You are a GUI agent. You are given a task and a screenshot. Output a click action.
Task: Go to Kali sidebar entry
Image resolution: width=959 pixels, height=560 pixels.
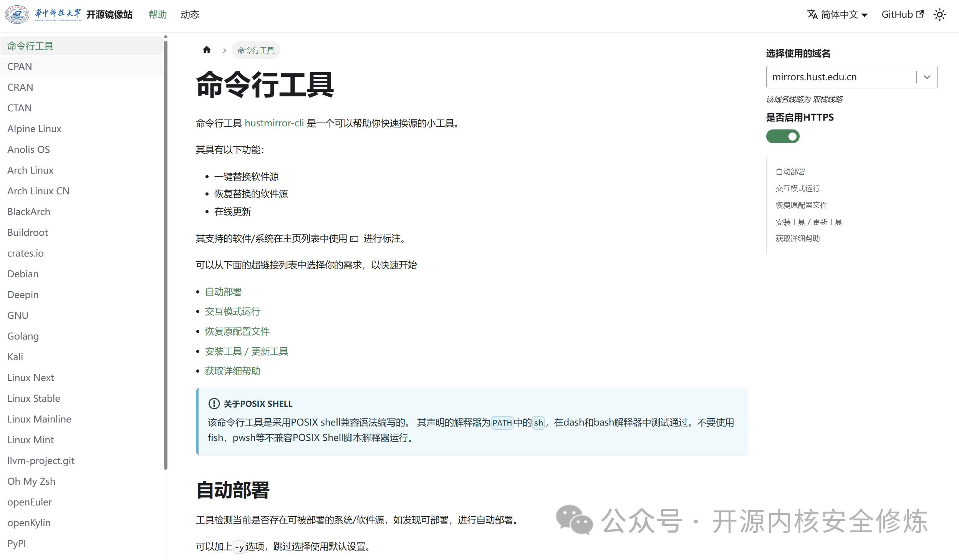pos(81,357)
